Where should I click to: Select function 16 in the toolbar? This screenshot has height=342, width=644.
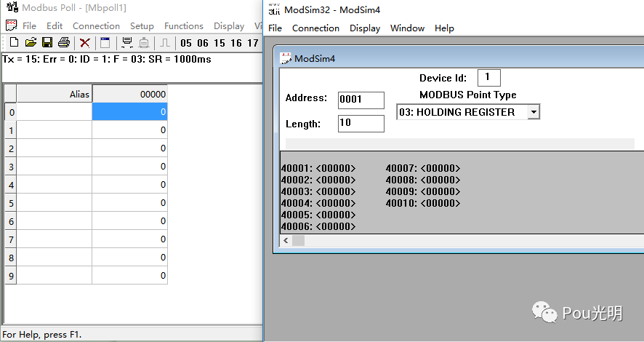236,43
